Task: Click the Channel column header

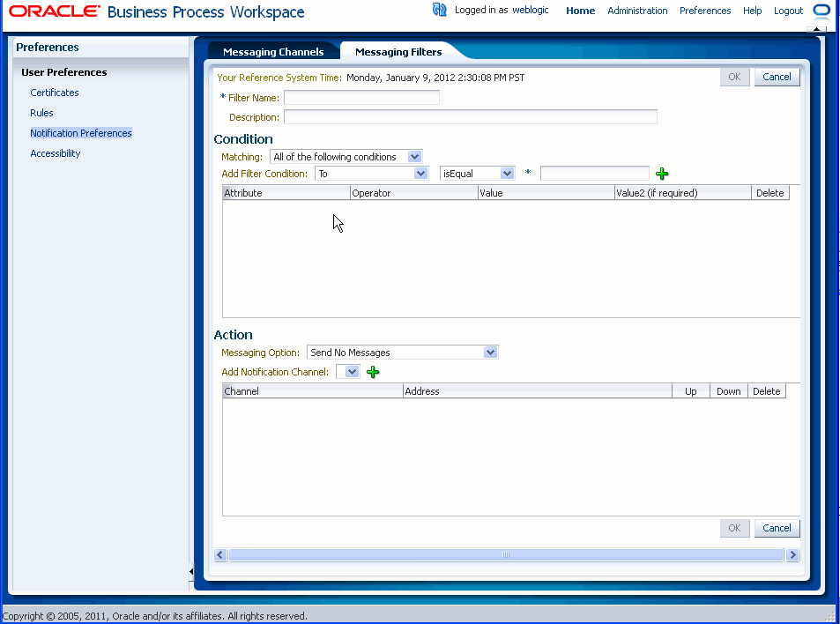Action: coord(313,391)
